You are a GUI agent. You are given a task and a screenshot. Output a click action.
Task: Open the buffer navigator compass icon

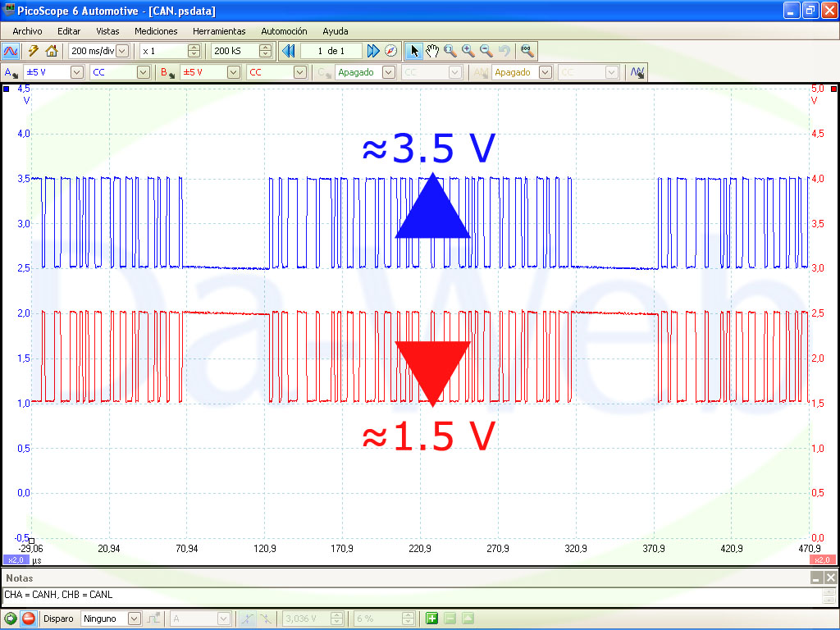[x=391, y=51]
